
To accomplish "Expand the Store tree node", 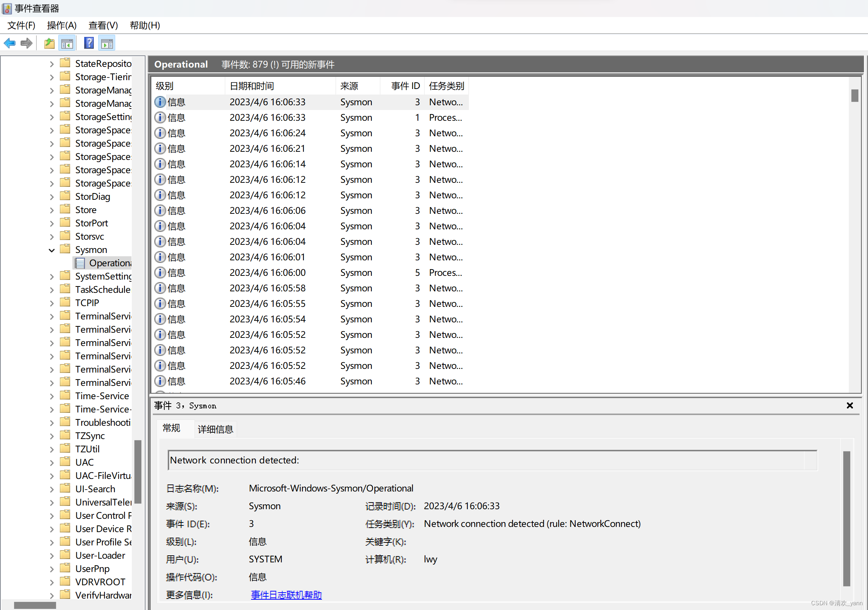I will [x=52, y=210].
